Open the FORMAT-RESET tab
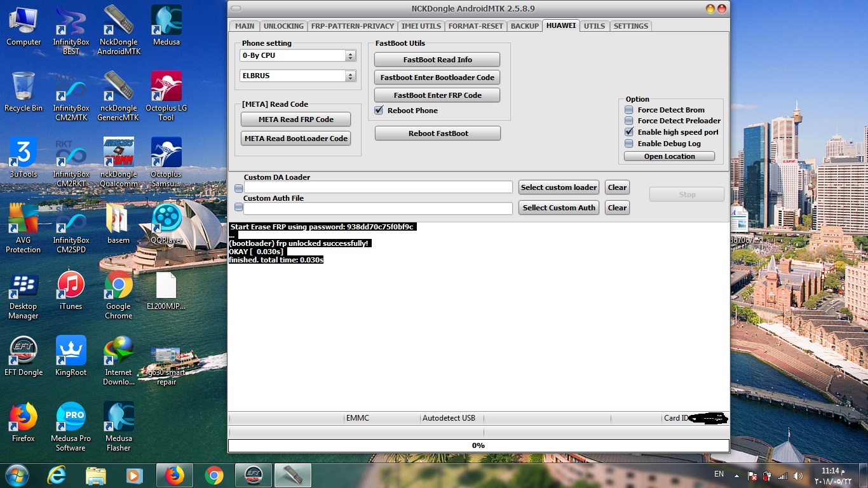Viewport: 868px width, 488px height. [x=475, y=26]
